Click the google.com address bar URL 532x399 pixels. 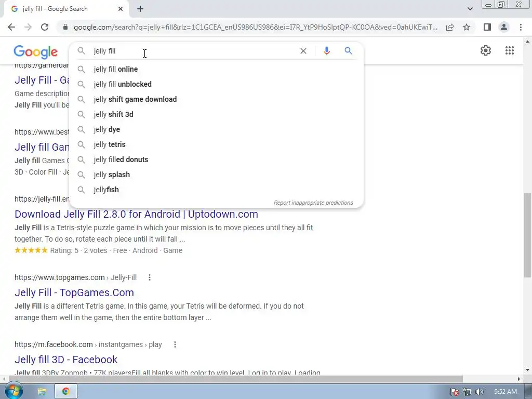(x=255, y=27)
